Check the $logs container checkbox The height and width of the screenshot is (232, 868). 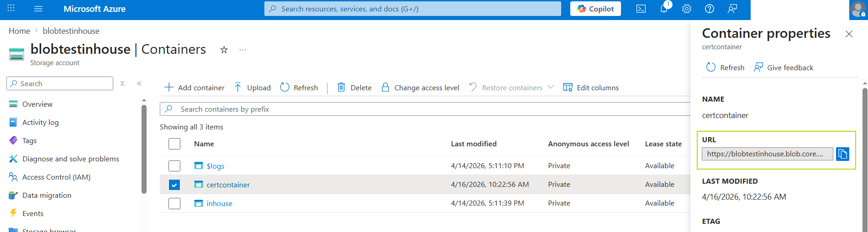(x=174, y=166)
